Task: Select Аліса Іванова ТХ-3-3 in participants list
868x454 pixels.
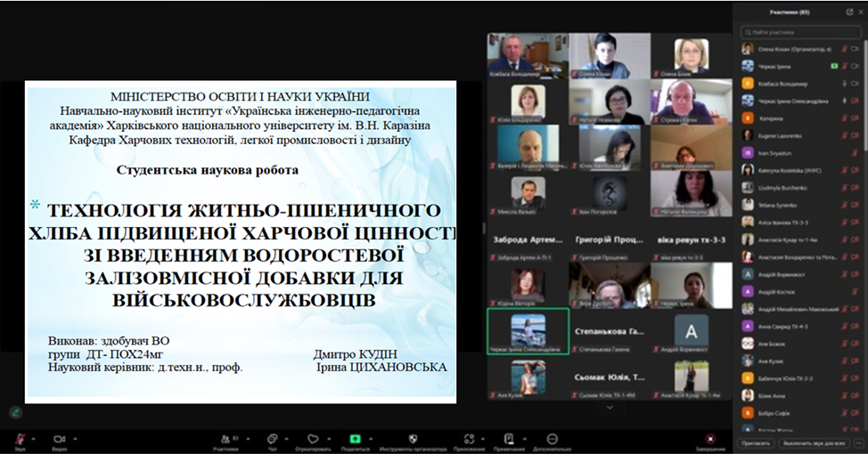Action: click(800, 223)
